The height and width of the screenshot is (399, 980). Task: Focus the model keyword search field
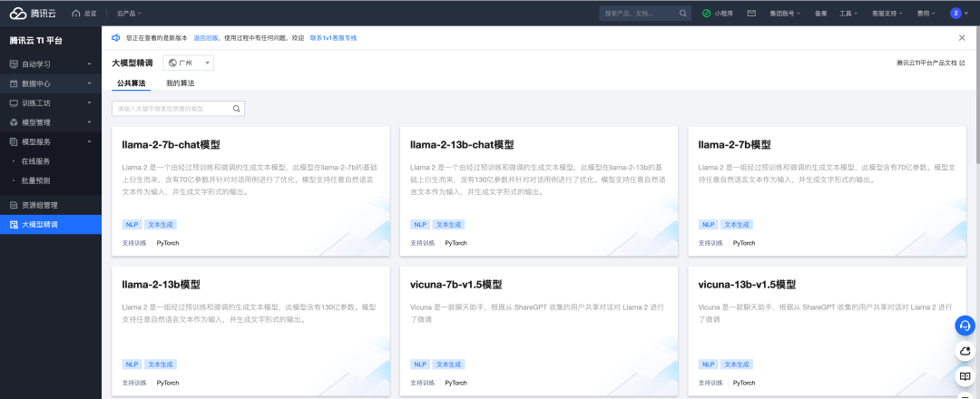click(178, 109)
